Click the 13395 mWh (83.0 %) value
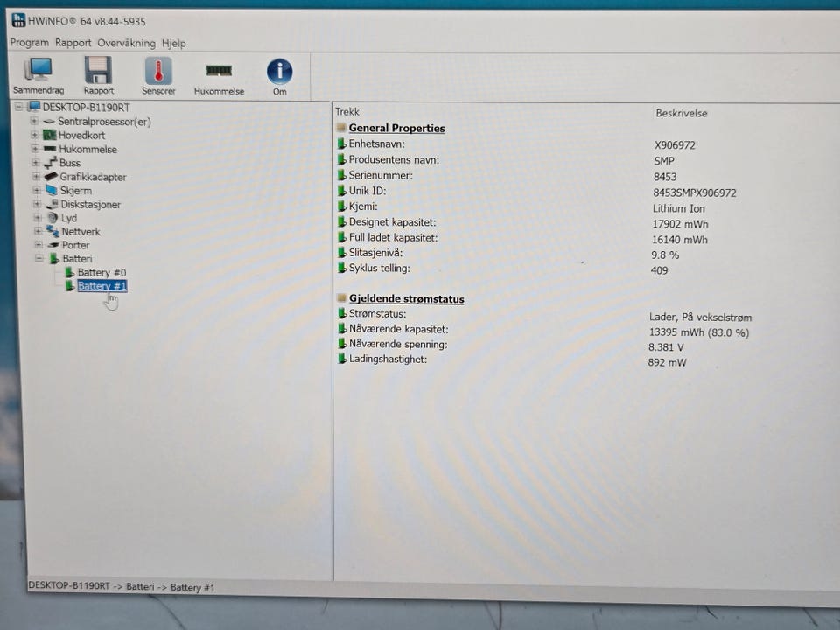The width and height of the screenshot is (840, 630). click(x=699, y=332)
